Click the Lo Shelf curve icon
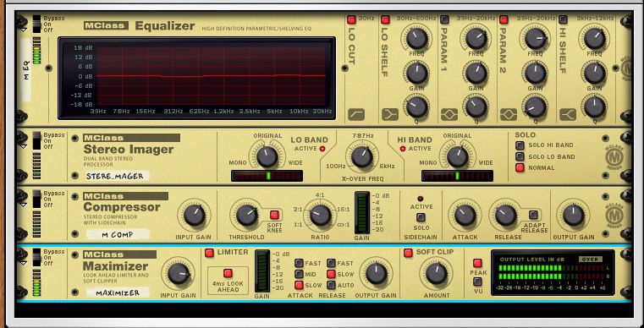The width and height of the screenshot is (644, 328). (390, 114)
